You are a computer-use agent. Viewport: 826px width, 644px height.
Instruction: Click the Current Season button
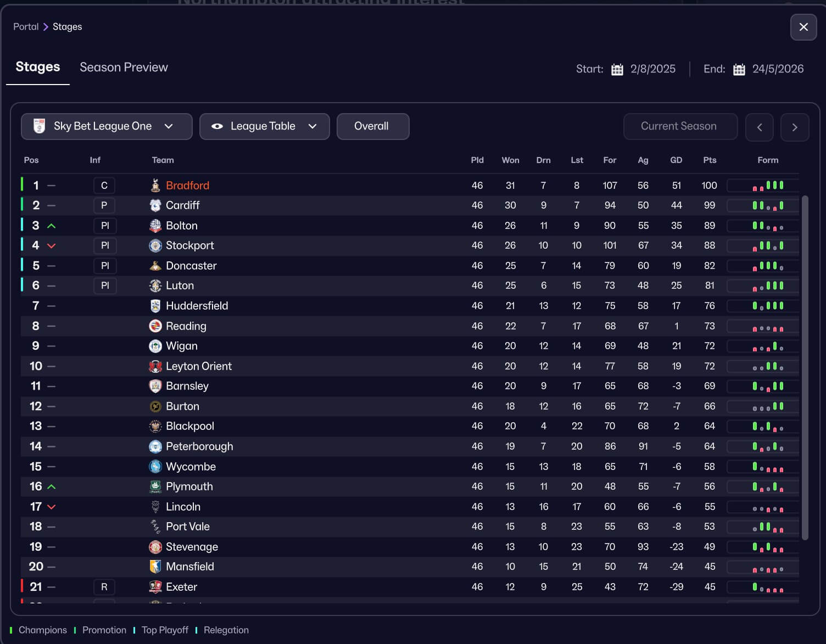pyautogui.click(x=680, y=126)
